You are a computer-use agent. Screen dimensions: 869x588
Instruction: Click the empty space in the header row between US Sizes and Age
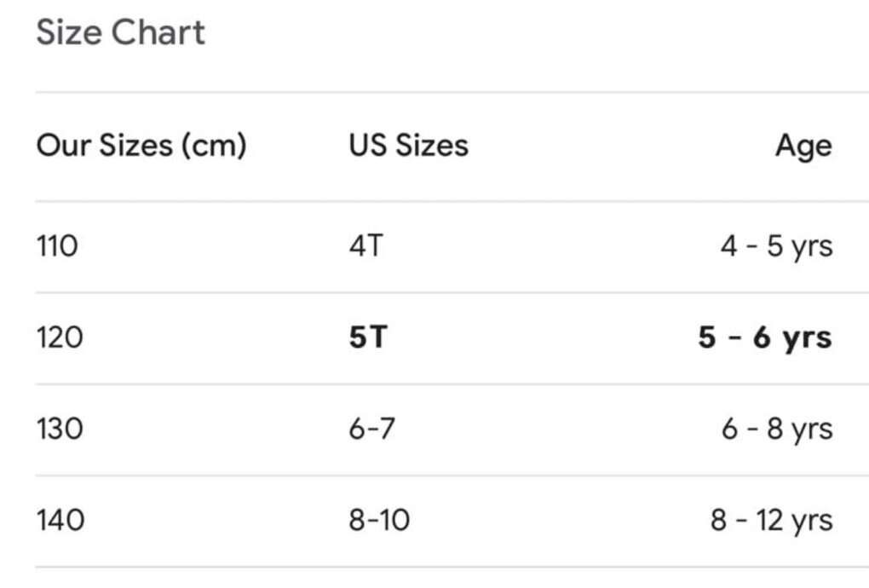pos(622,146)
